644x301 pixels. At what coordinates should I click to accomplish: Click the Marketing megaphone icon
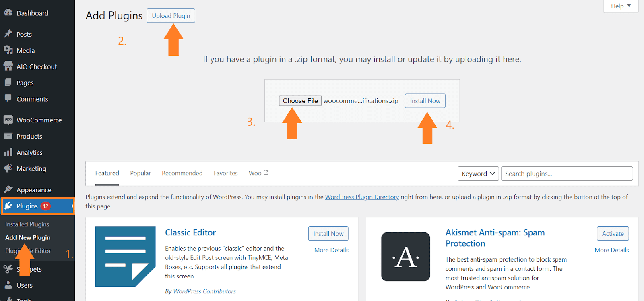pos(8,168)
